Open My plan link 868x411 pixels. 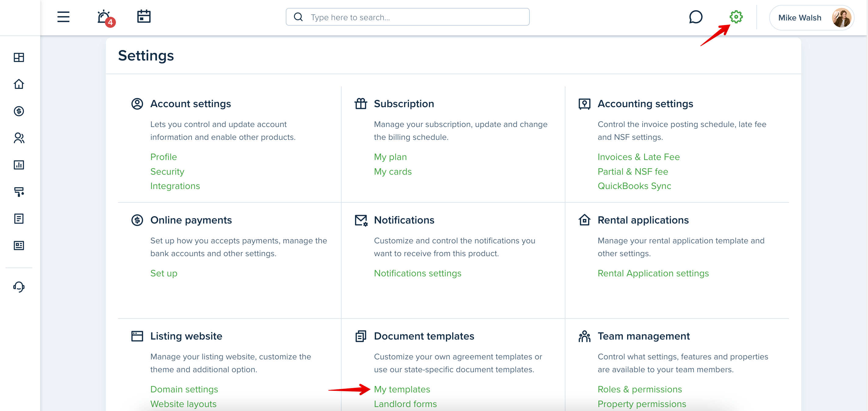point(390,157)
